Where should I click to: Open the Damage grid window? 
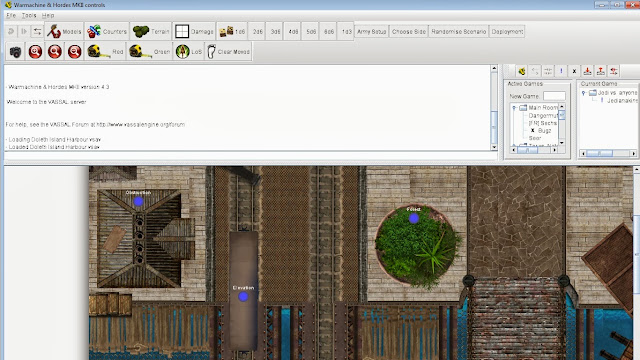coord(194,31)
